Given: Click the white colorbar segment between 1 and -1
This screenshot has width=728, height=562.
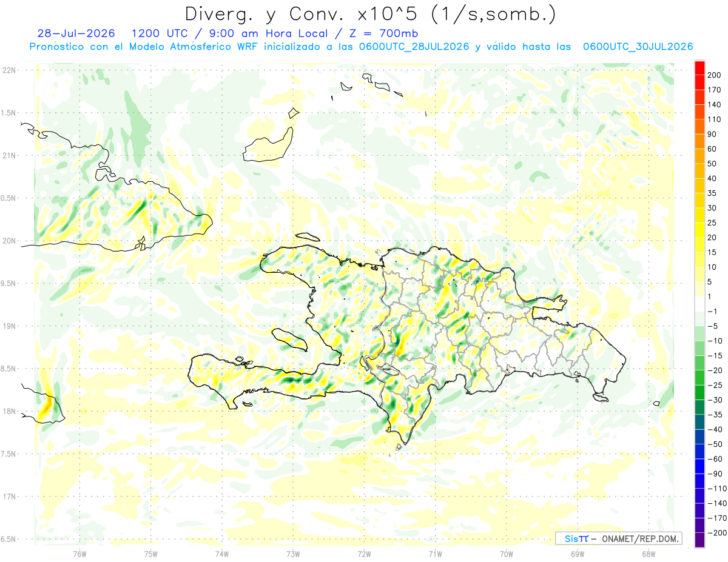Looking at the screenshot, I should coord(699,304).
